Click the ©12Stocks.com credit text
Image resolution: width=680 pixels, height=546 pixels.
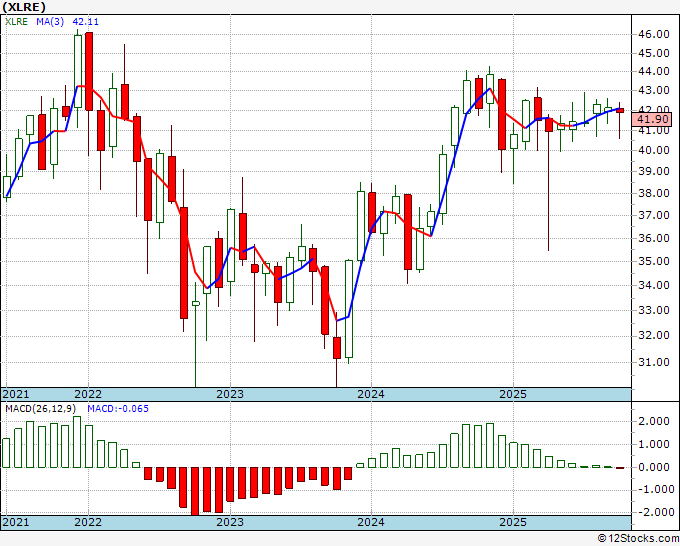(x=638, y=539)
